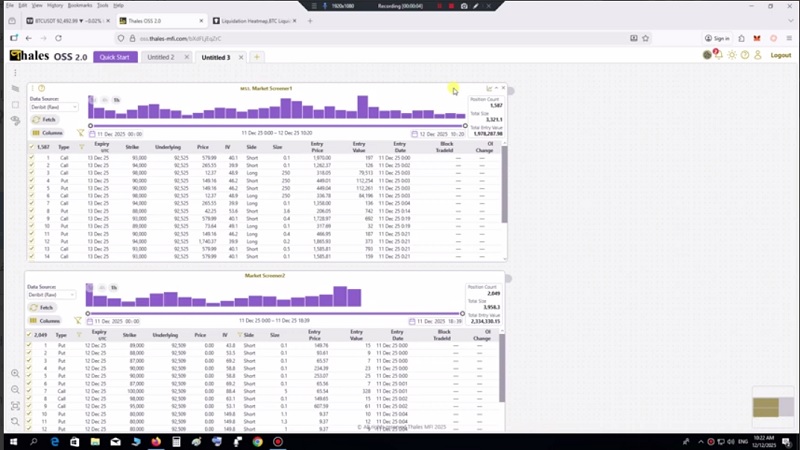Open the help question mark icon
This screenshot has width=800, height=450.
745,55
